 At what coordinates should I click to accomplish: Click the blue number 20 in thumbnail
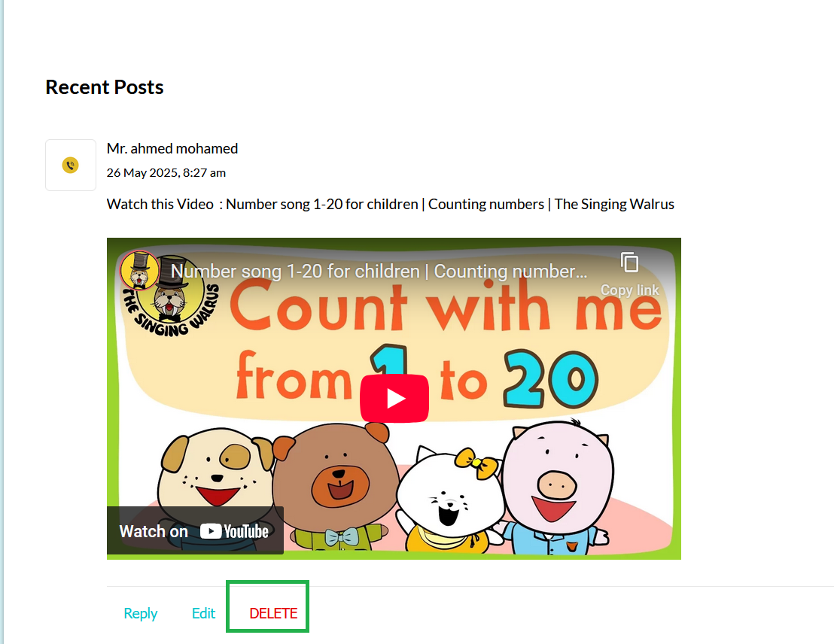click(x=551, y=378)
